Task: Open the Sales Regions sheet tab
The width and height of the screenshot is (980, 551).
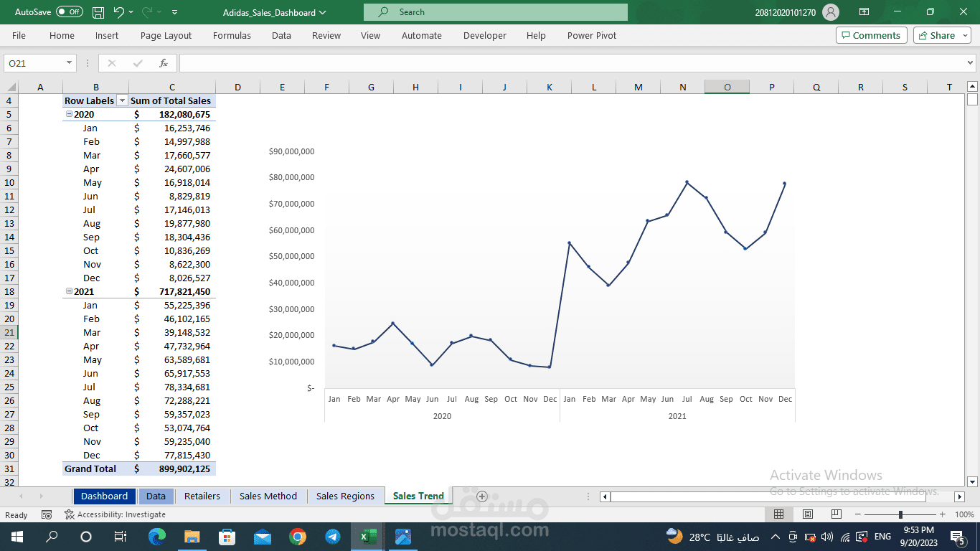Action: click(345, 496)
